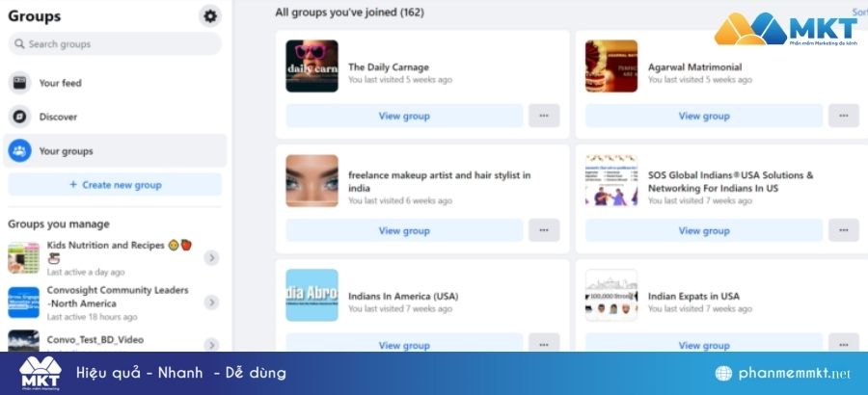View group for Agarwal Matrimonial
Viewport: 868px width, 395px height.
[704, 116]
